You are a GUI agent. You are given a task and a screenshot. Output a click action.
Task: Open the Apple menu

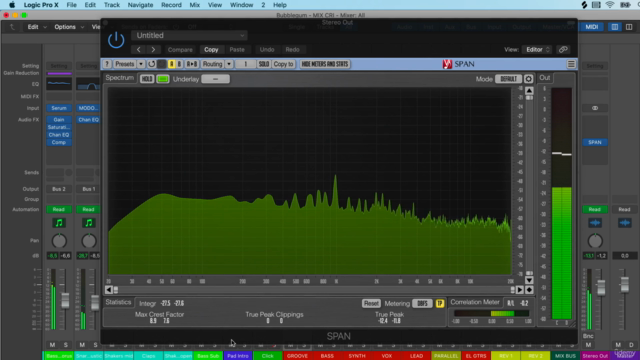click(12, 5)
